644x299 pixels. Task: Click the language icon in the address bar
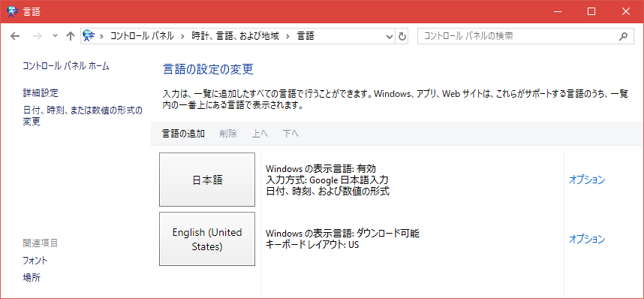[89, 36]
